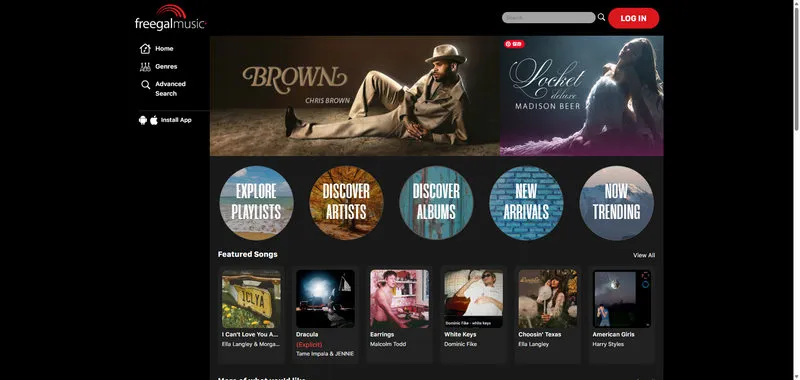Click the New Arrivals circle
This screenshot has width=800, height=380.
click(526, 202)
